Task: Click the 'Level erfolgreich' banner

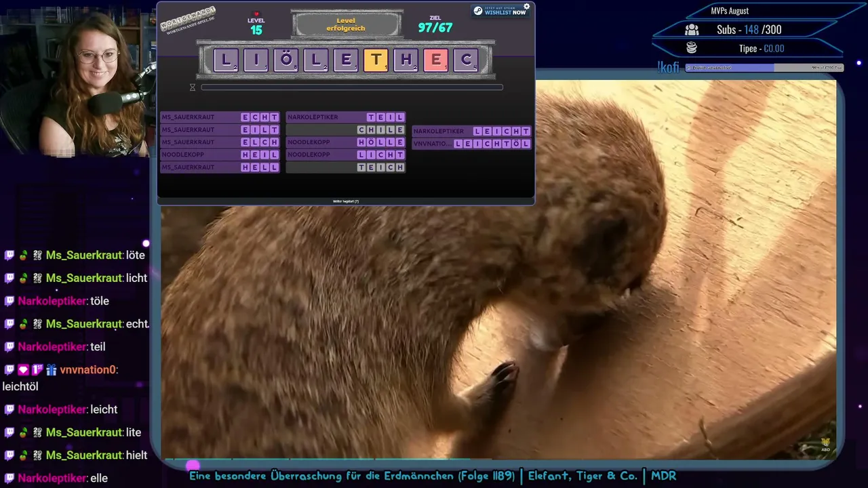Action: point(346,24)
